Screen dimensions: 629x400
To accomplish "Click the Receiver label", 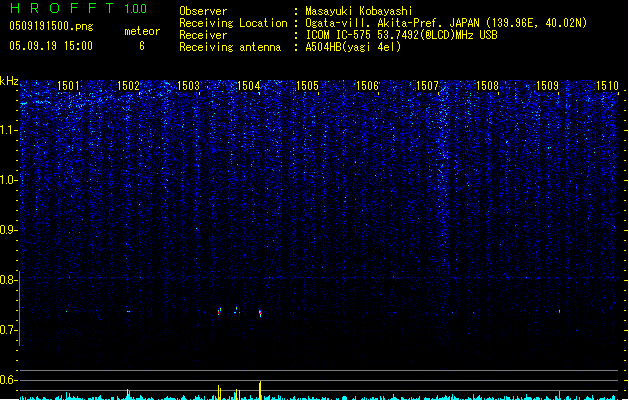I will click(203, 35).
